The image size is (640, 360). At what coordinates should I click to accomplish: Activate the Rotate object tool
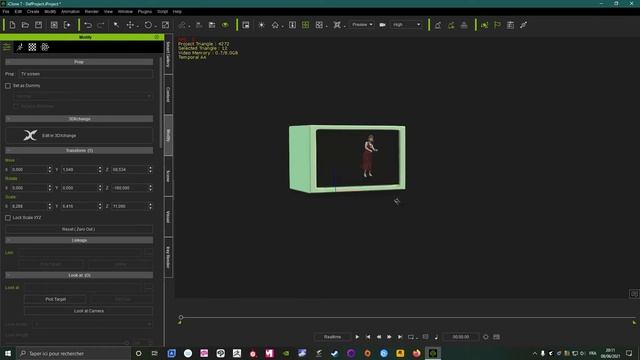[x=148, y=25]
